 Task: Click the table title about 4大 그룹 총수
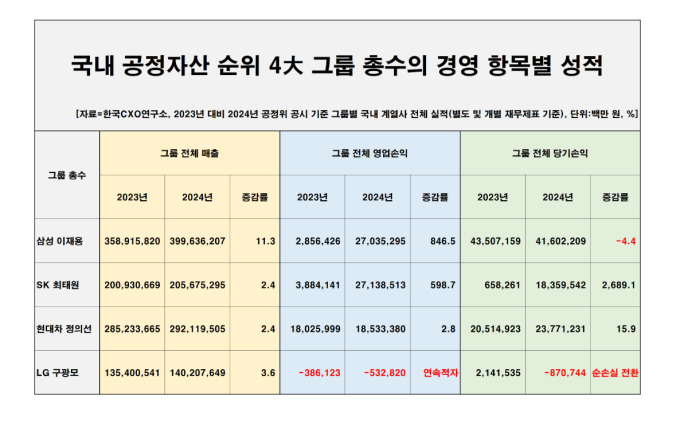tap(337, 66)
